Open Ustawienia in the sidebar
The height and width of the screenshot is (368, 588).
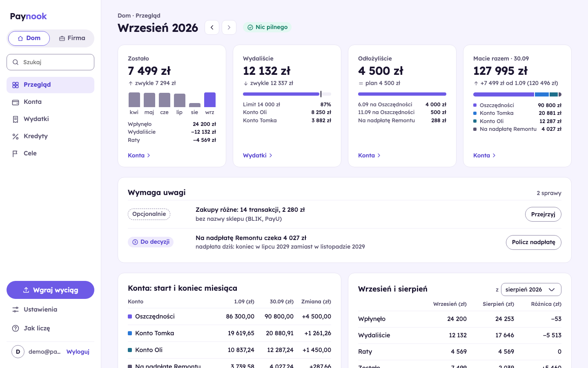50,310
